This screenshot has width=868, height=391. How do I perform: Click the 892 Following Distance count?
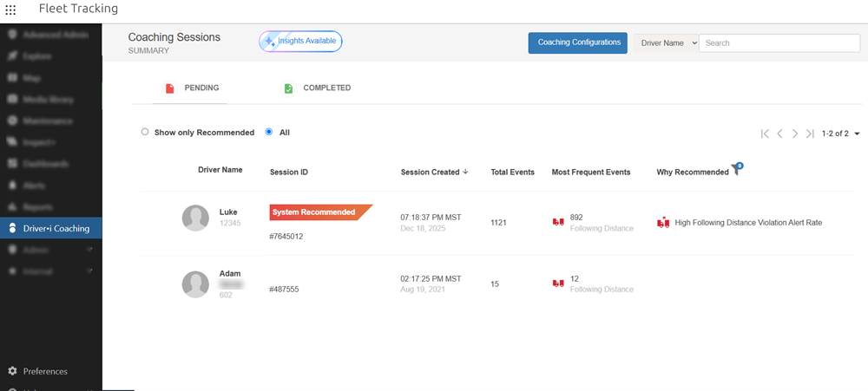point(576,218)
